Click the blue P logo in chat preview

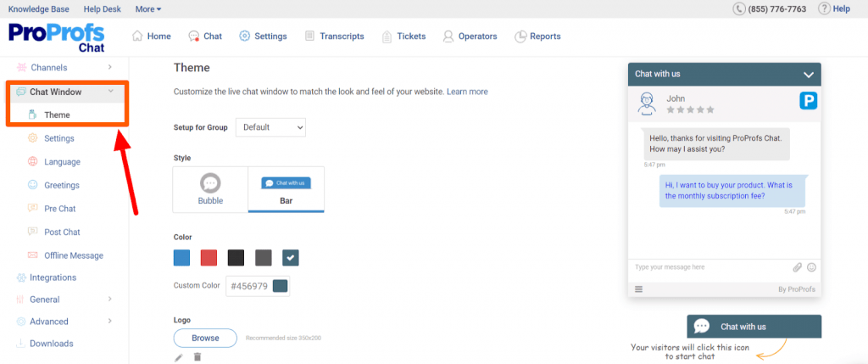(x=808, y=101)
